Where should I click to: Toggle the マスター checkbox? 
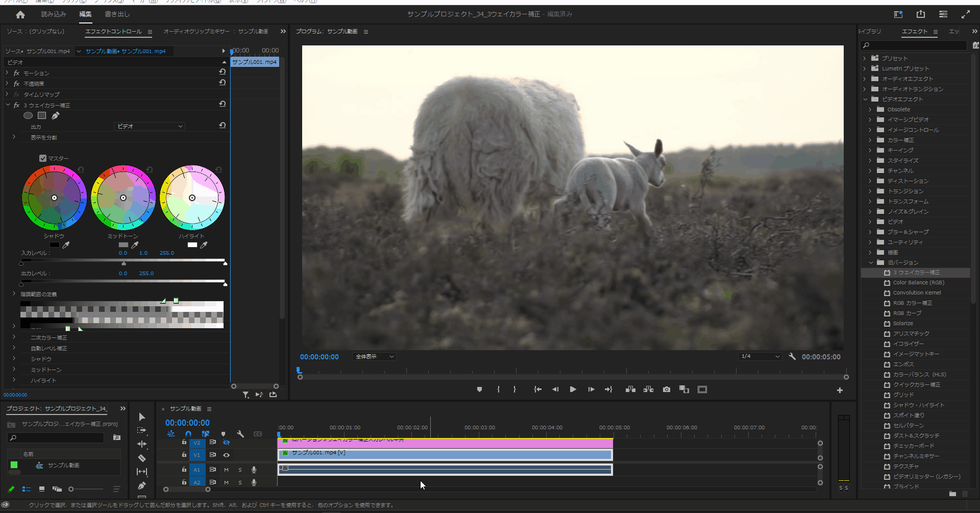tap(43, 158)
